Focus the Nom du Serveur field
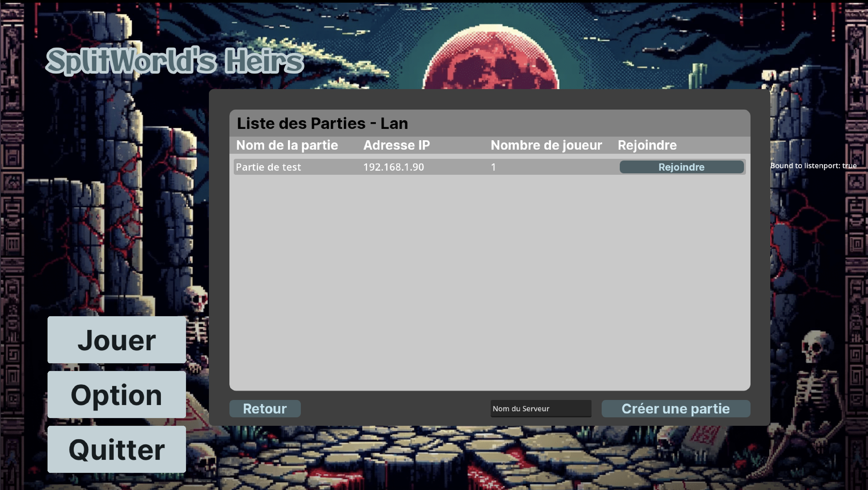Viewport: 868px width, 490px height. (540, 408)
